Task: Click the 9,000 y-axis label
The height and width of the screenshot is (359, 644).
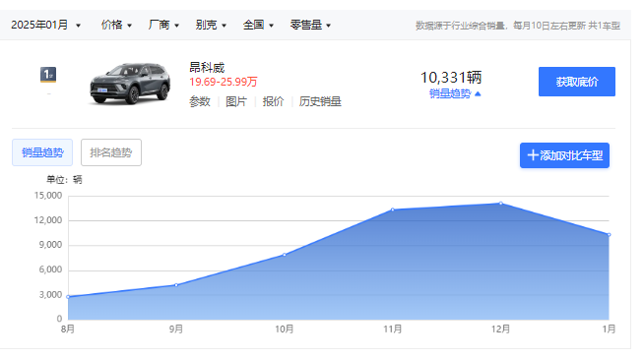Action: [x=50, y=245]
